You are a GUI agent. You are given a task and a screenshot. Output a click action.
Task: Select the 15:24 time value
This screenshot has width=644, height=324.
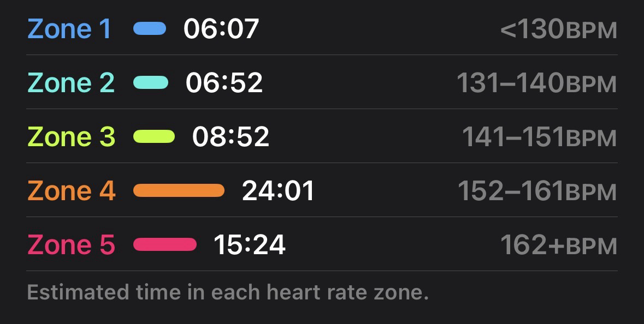click(x=250, y=245)
